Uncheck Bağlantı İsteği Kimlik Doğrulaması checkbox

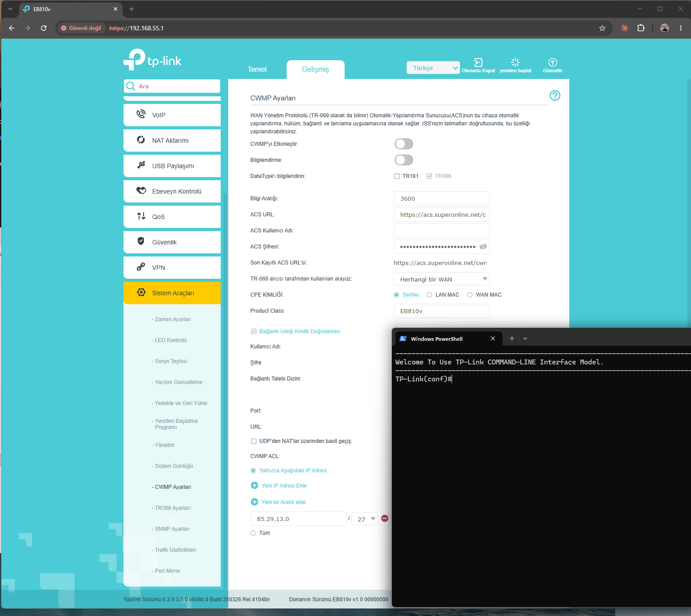(x=254, y=331)
